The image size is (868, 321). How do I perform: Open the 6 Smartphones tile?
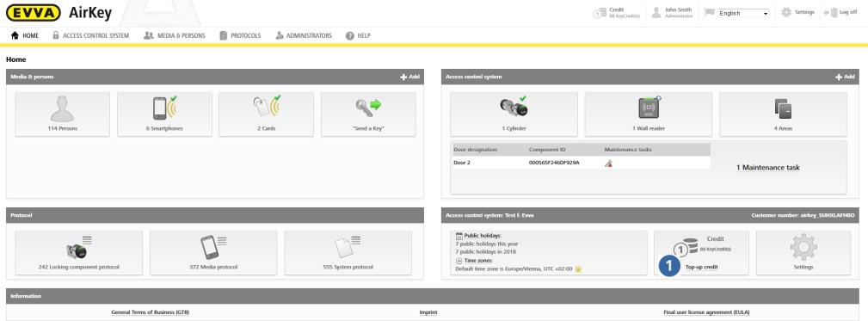164,114
